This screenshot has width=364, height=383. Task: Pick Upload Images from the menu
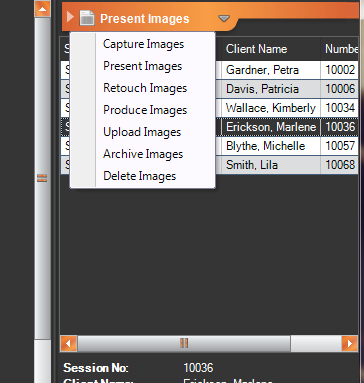[142, 132]
